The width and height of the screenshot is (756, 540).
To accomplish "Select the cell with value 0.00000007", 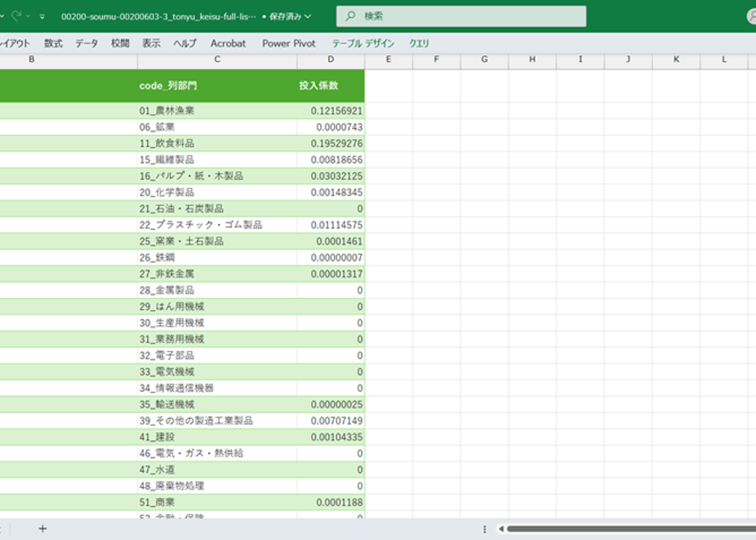I will (x=331, y=258).
